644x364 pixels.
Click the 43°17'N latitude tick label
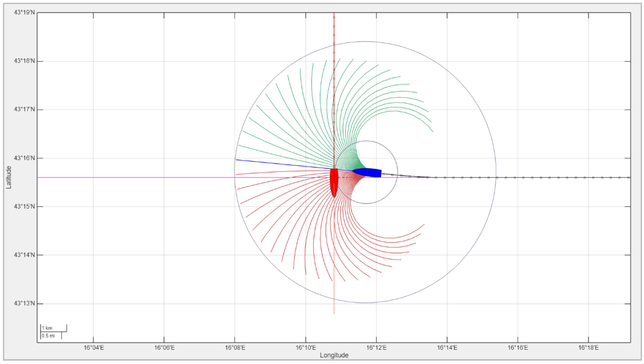click(24, 109)
